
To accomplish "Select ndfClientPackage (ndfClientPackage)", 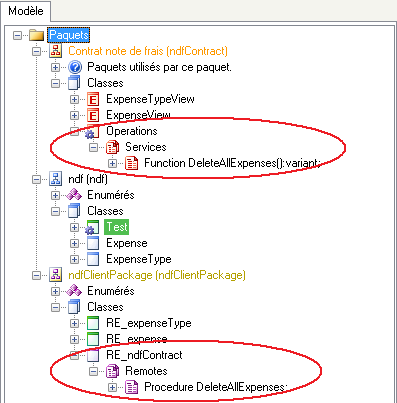I will pyautogui.click(x=157, y=275).
